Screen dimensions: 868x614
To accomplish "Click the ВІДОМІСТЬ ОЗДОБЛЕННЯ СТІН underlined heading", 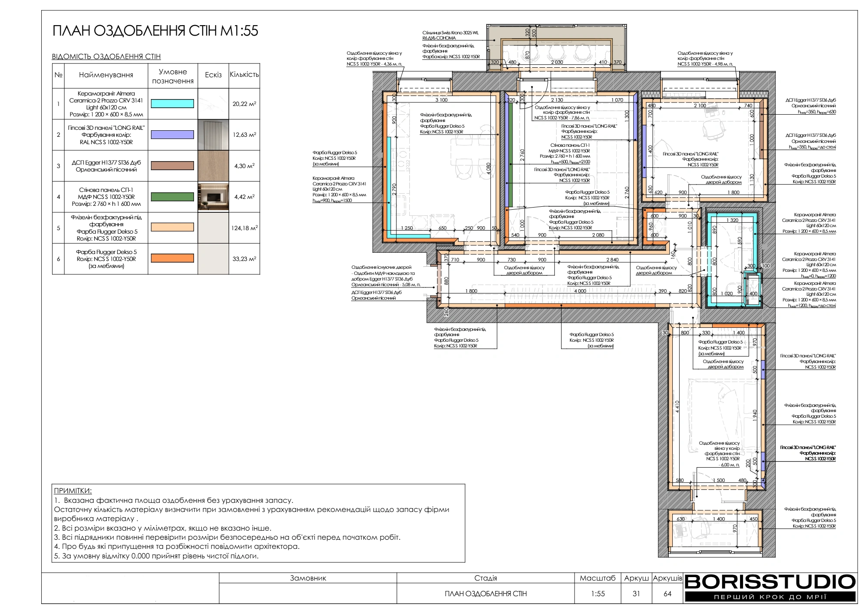I will (x=106, y=56).
